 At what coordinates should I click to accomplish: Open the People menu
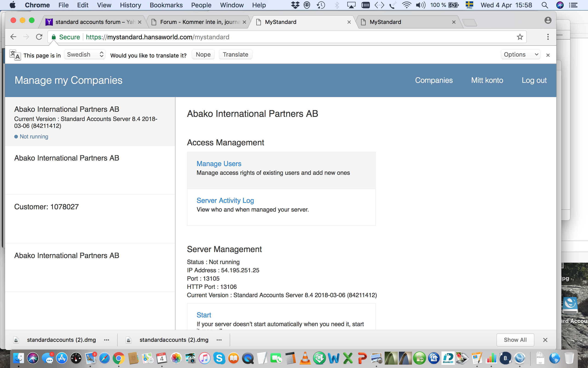(x=201, y=5)
